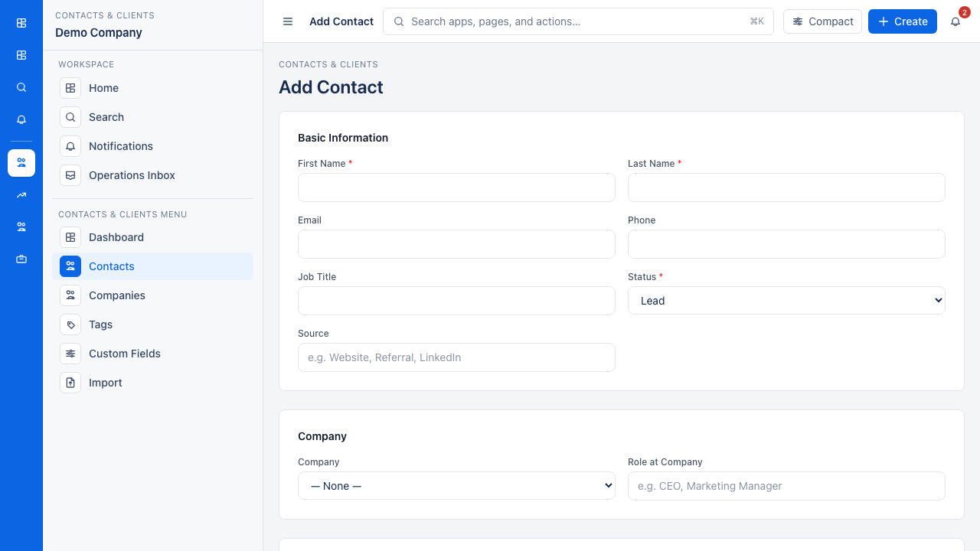Click into the Email field
This screenshot has height=551, width=980.
[456, 244]
